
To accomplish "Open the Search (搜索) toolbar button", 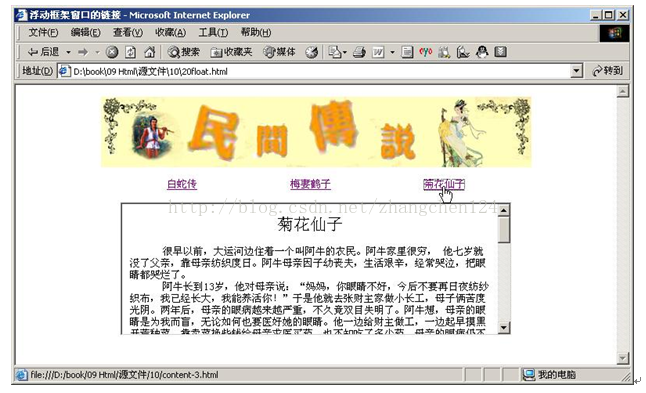I will click(183, 52).
